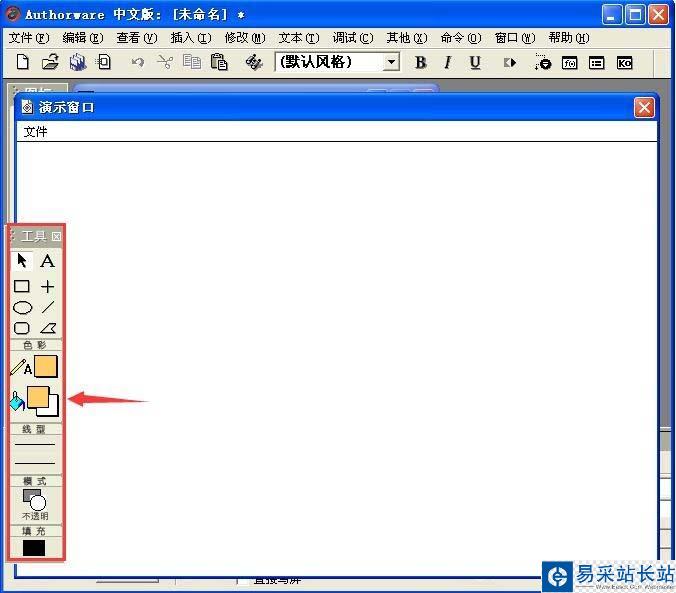
Task: Click the Paste clipboard icon
Action: (219, 62)
